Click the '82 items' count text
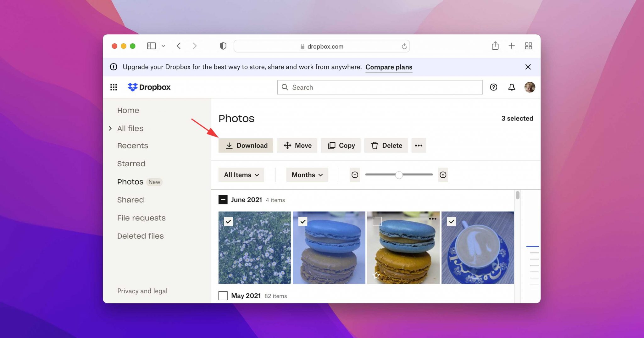This screenshot has width=644, height=338. coord(275,296)
